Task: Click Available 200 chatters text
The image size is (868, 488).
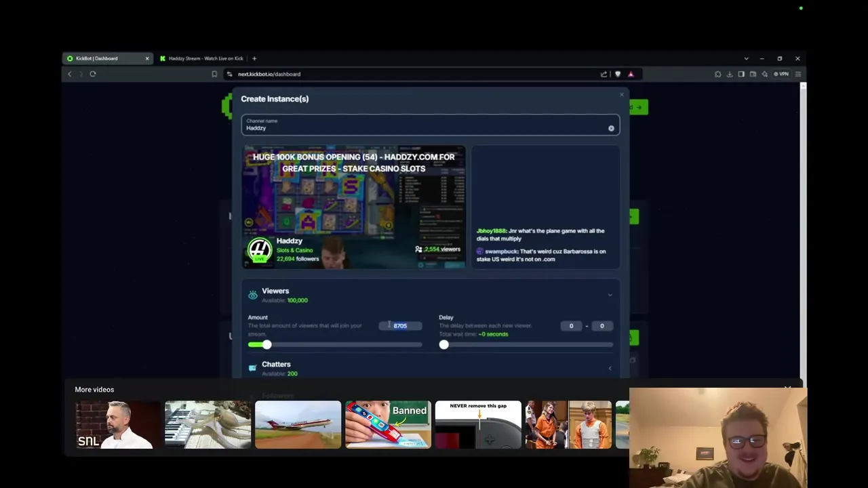Action: 279,373
